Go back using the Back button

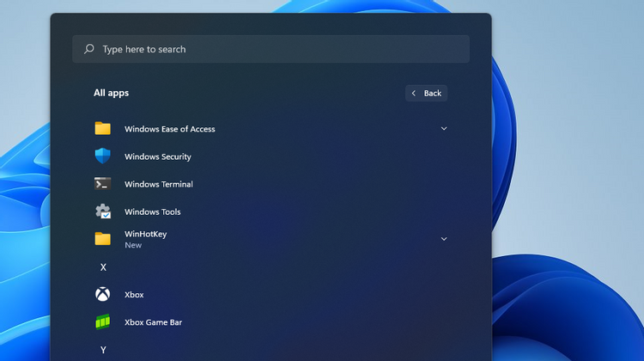tap(426, 94)
